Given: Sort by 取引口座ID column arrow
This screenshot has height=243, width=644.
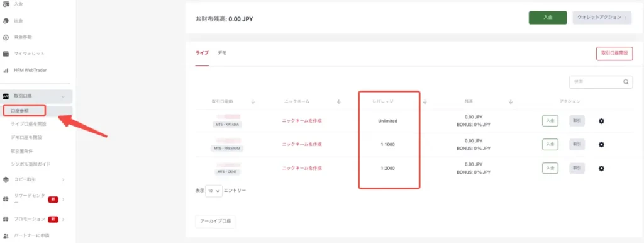Looking at the screenshot, I should pyautogui.click(x=253, y=101).
